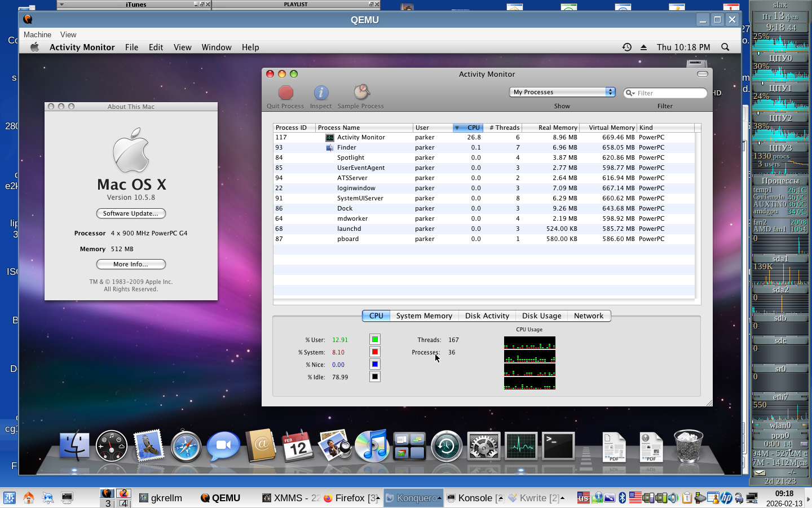Click the Bluetooth tray icon
The height and width of the screenshot is (508, 812).
click(623, 498)
